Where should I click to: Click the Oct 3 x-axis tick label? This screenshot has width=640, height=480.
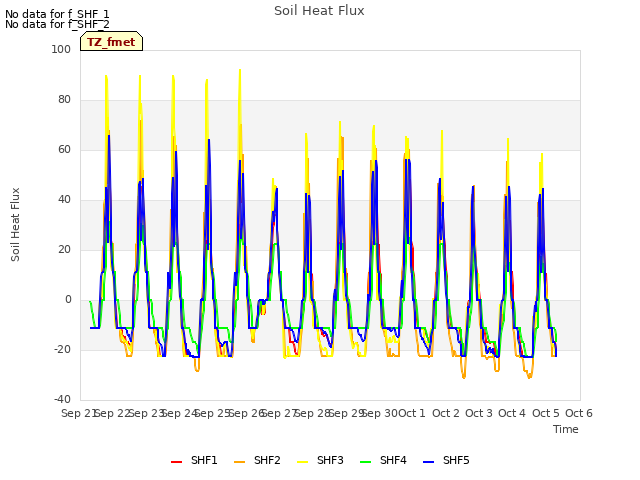coord(479,413)
